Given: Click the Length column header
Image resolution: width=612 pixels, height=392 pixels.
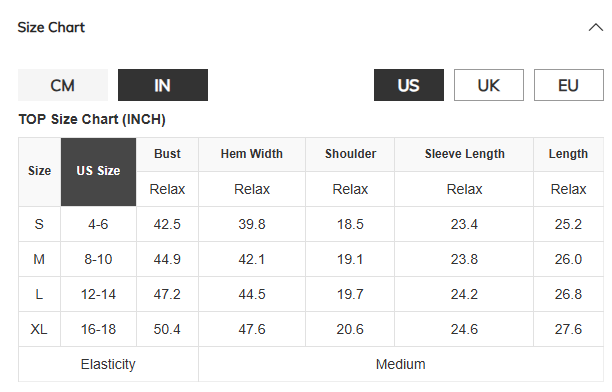Looking at the screenshot, I should (568, 154).
